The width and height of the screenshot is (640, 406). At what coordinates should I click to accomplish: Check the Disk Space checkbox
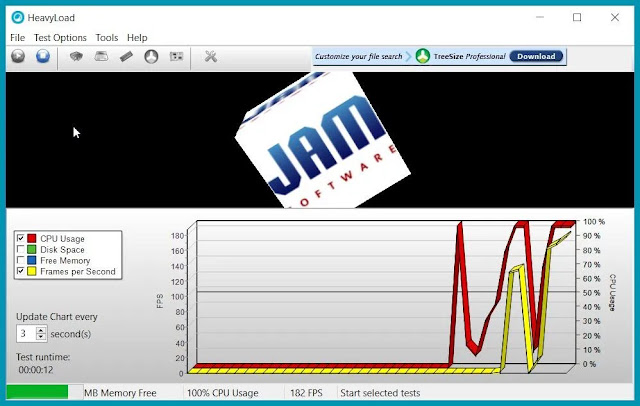click(x=20, y=249)
